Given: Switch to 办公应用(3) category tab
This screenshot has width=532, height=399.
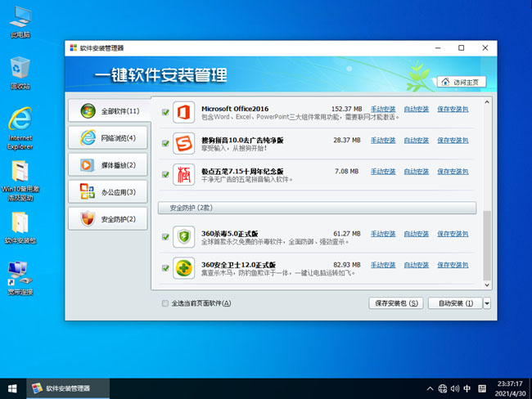Looking at the screenshot, I should 108,192.
